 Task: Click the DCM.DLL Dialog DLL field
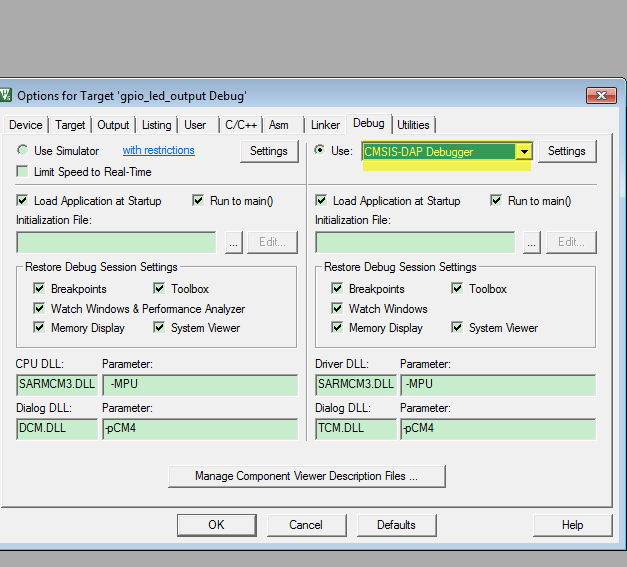coord(57,429)
